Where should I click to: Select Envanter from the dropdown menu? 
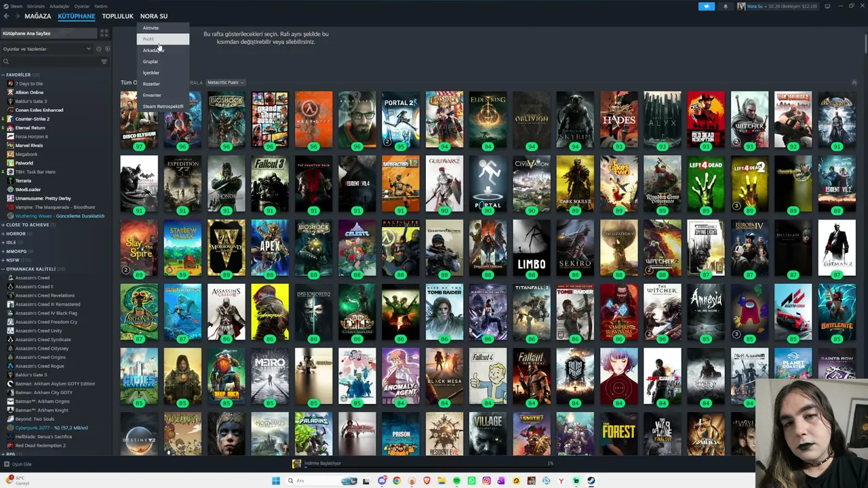click(163, 95)
